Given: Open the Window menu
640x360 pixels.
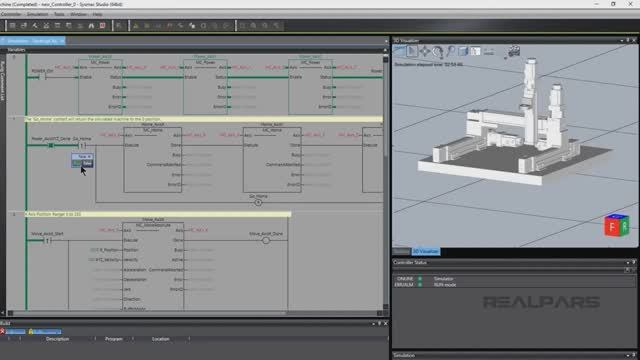Looking at the screenshot, I should pyautogui.click(x=78, y=14).
